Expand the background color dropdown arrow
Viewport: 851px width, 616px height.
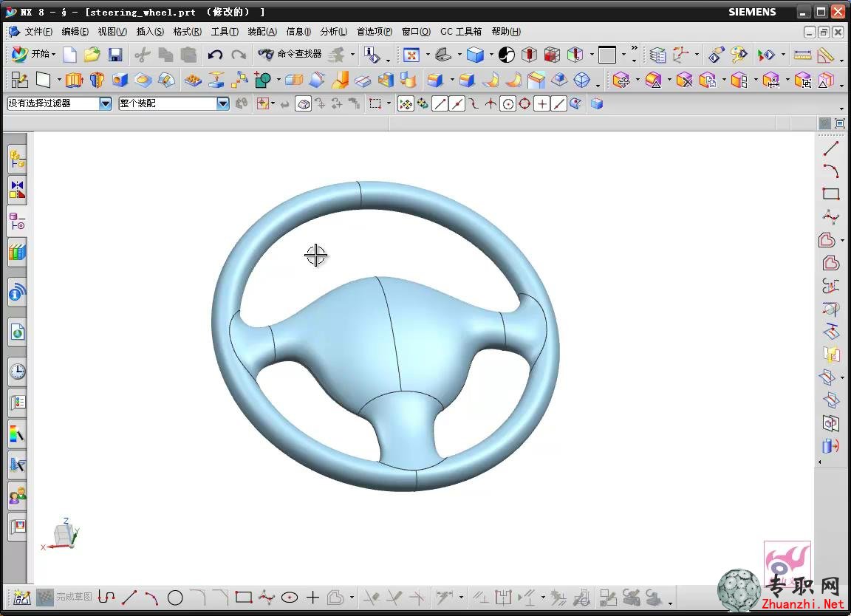tap(623, 55)
